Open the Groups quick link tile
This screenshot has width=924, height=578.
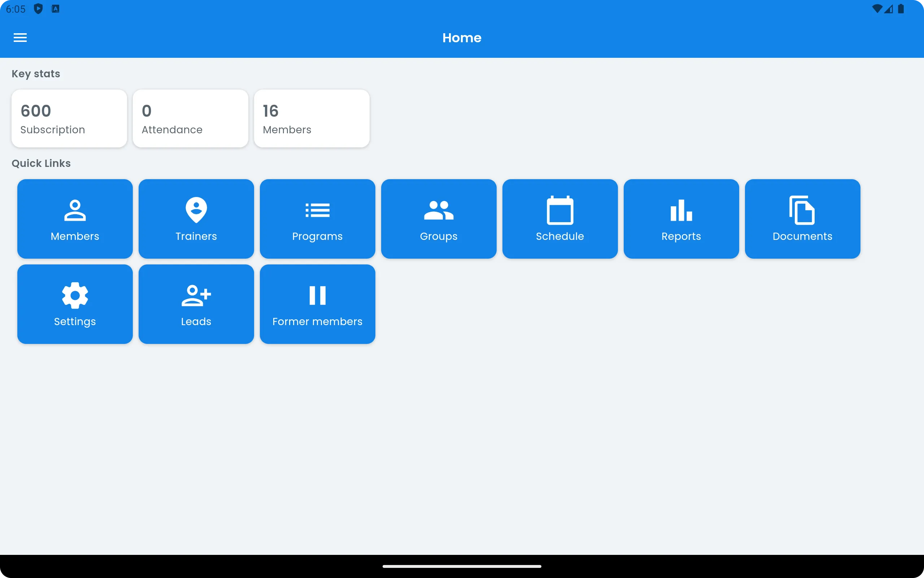coord(439,219)
